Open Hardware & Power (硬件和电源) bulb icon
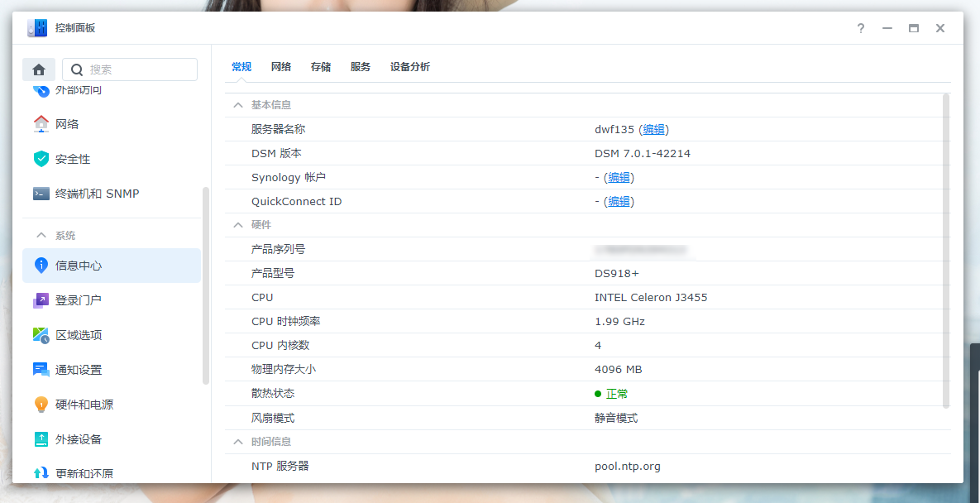This screenshot has width=980, height=503. 41,405
